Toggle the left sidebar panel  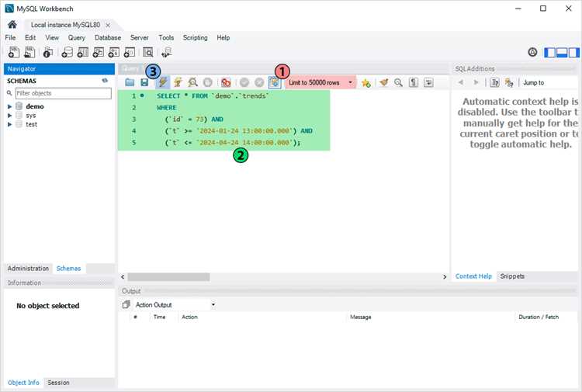[x=549, y=52]
